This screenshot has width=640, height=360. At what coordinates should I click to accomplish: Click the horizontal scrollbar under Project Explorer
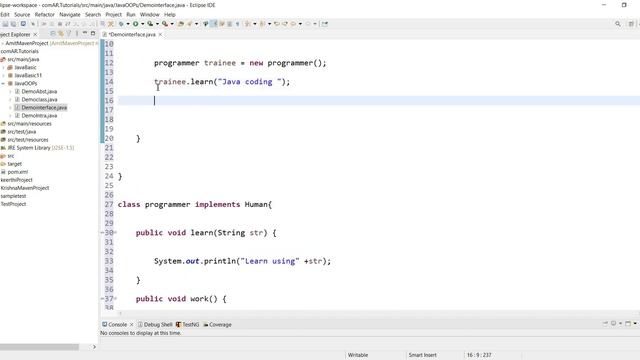[39, 347]
